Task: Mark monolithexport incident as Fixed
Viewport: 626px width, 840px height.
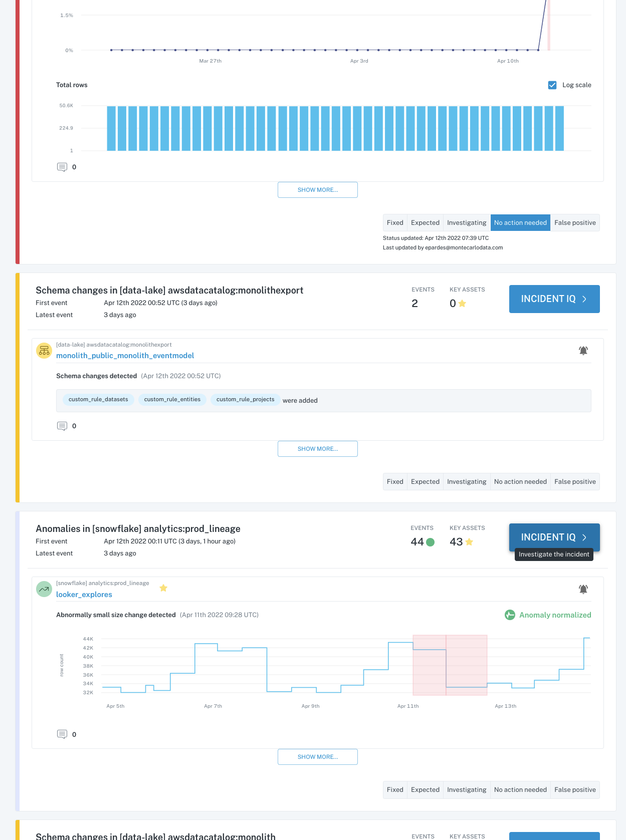Action: tap(395, 482)
